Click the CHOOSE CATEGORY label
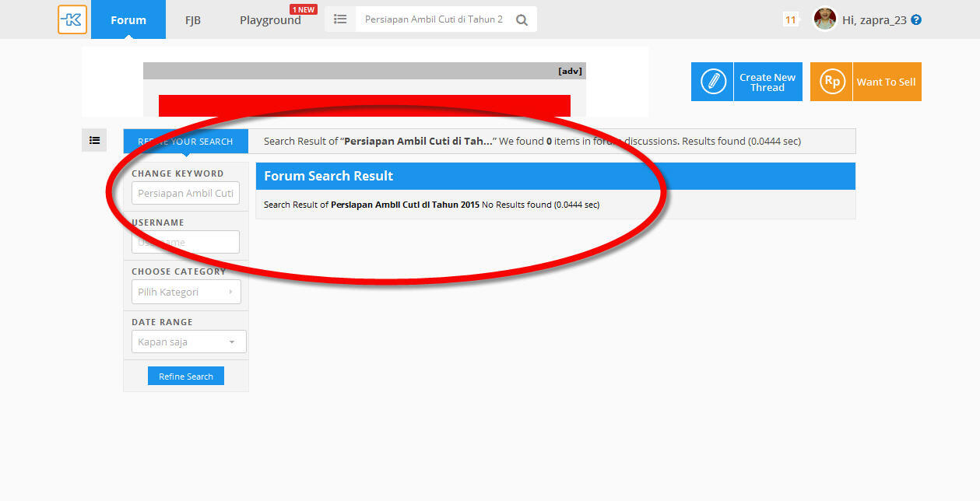Image resolution: width=980 pixels, height=501 pixels. click(x=178, y=272)
